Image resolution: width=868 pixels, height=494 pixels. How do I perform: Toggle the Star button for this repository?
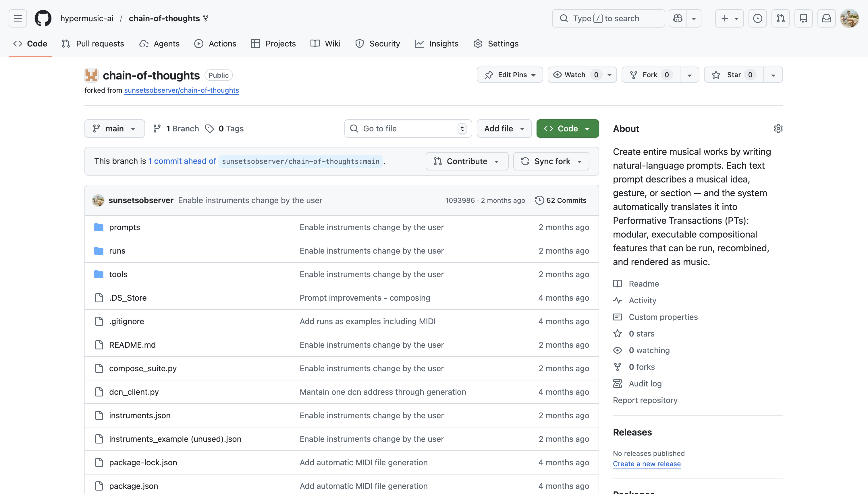(734, 75)
